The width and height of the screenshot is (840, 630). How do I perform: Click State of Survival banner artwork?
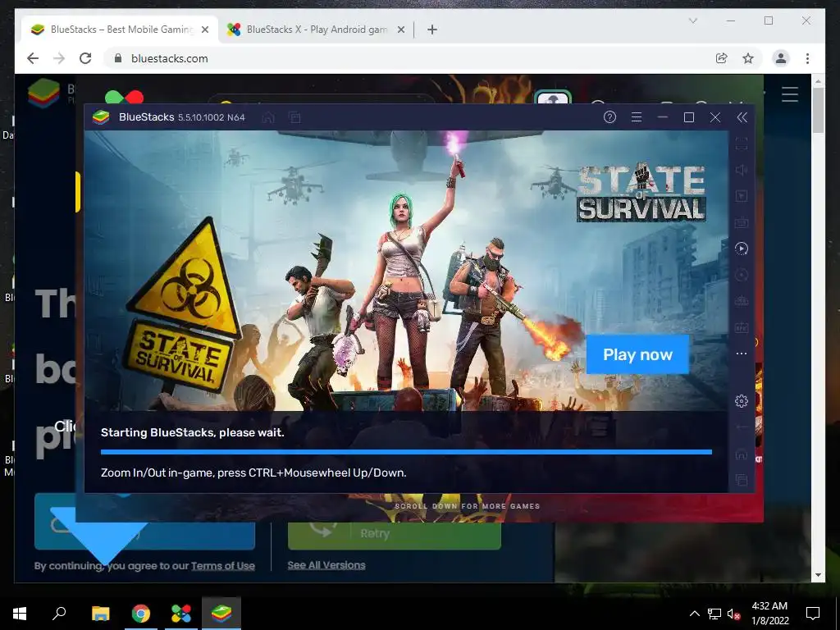coord(406,271)
